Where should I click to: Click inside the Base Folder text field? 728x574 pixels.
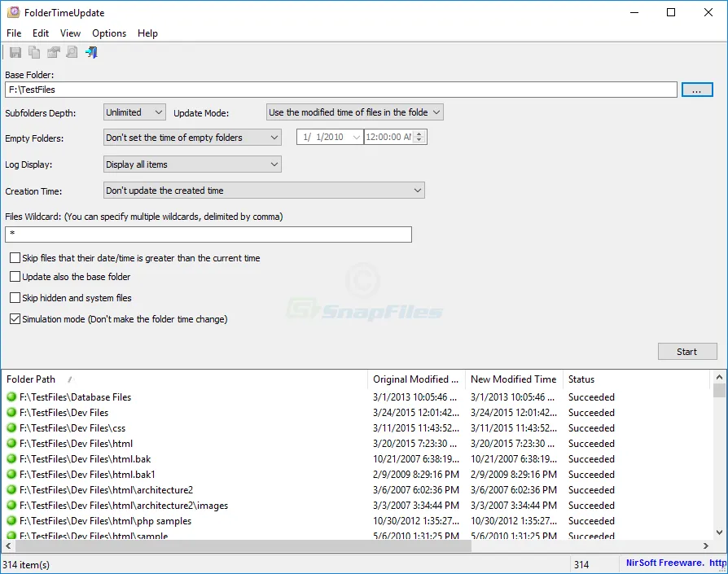(340, 90)
